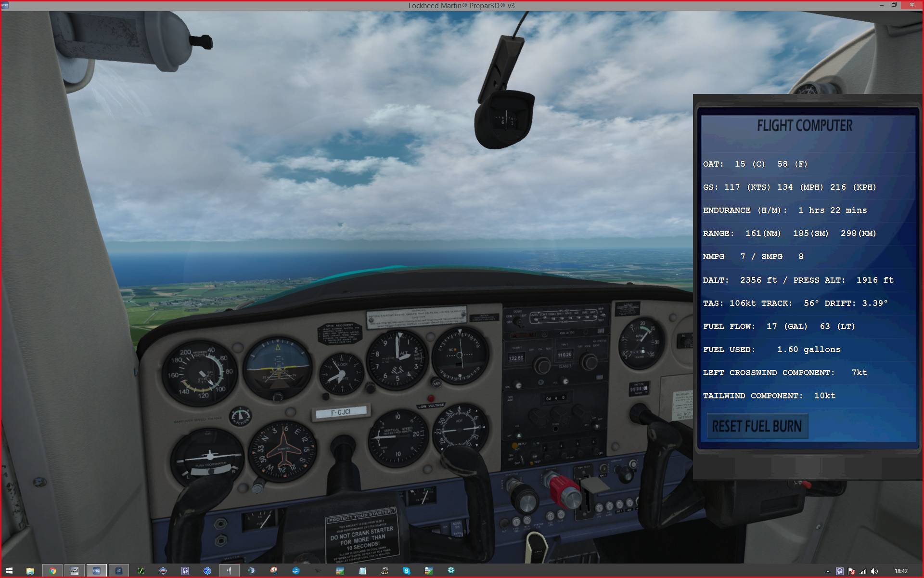Click the black throttle knob
Image resolution: width=924 pixels, height=578 pixels.
coord(526,501)
